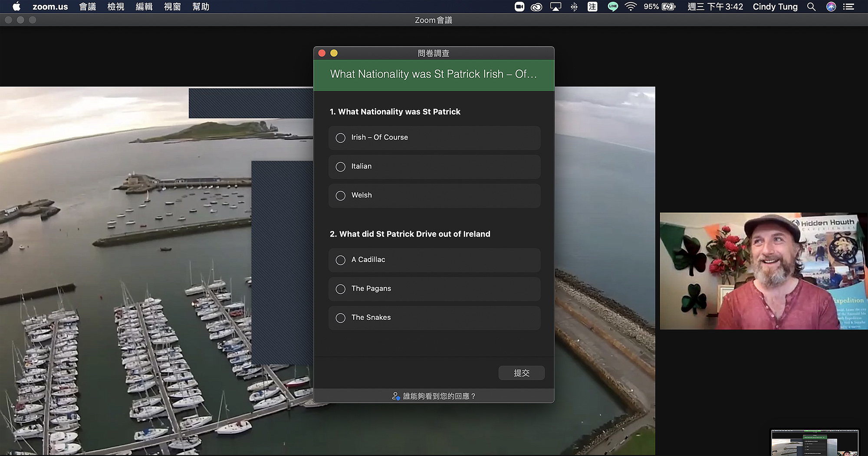This screenshot has height=456, width=868.
Task: Click question 1 'What Nationality was St Patrick'
Action: pyautogui.click(x=395, y=112)
